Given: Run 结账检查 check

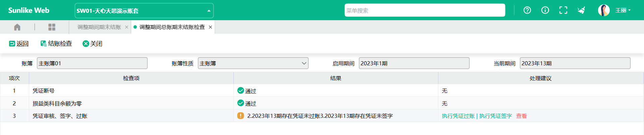Looking at the screenshot, I should click(x=56, y=44).
